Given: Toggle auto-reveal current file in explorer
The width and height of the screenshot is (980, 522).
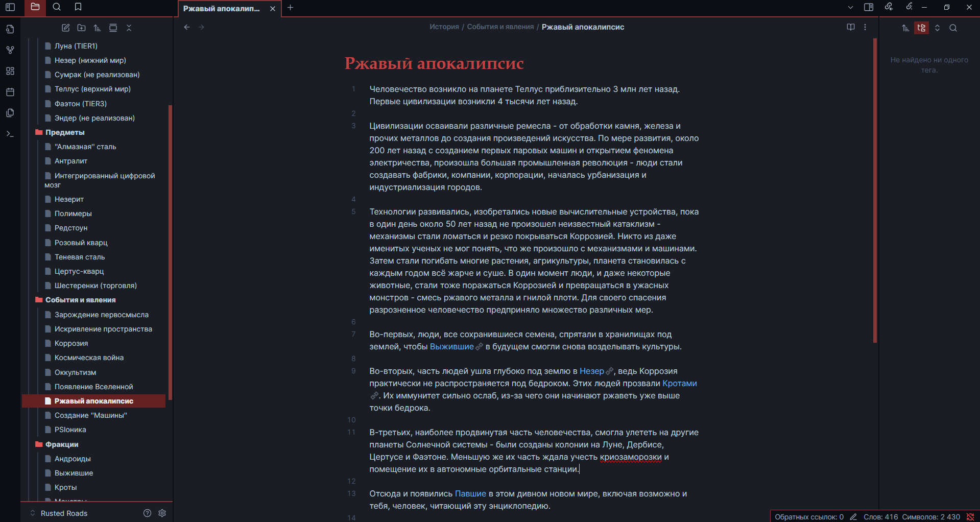Looking at the screenshot, I should click(x=113, y=28).
